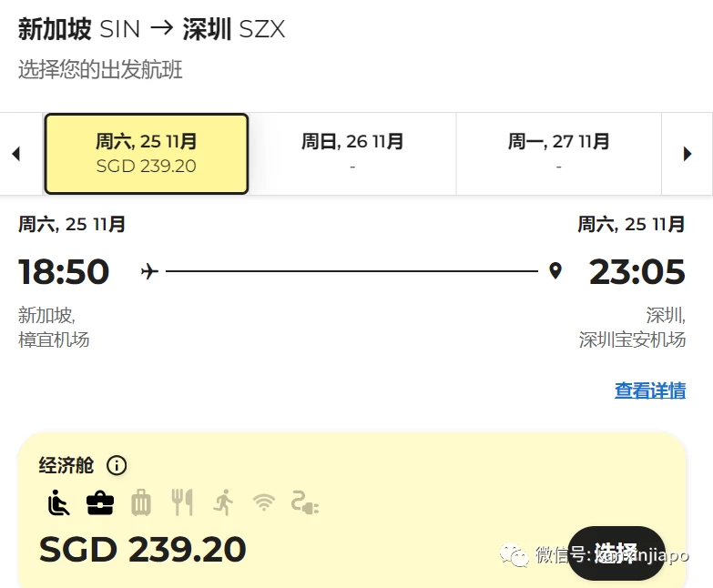Click the checked luggage suitcase icon
This screenshot has width=713, height=588.
pos(141,503)
